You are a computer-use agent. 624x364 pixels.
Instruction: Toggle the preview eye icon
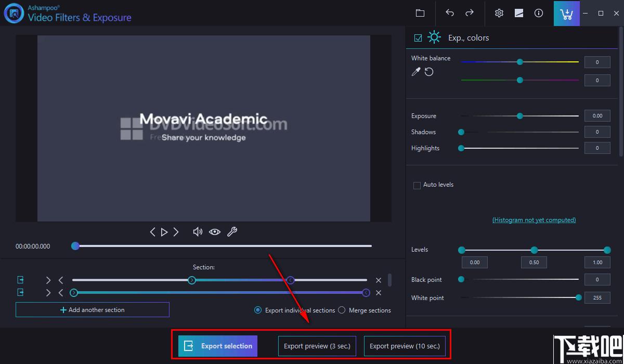pyautogui.click(x=215, y=232)
